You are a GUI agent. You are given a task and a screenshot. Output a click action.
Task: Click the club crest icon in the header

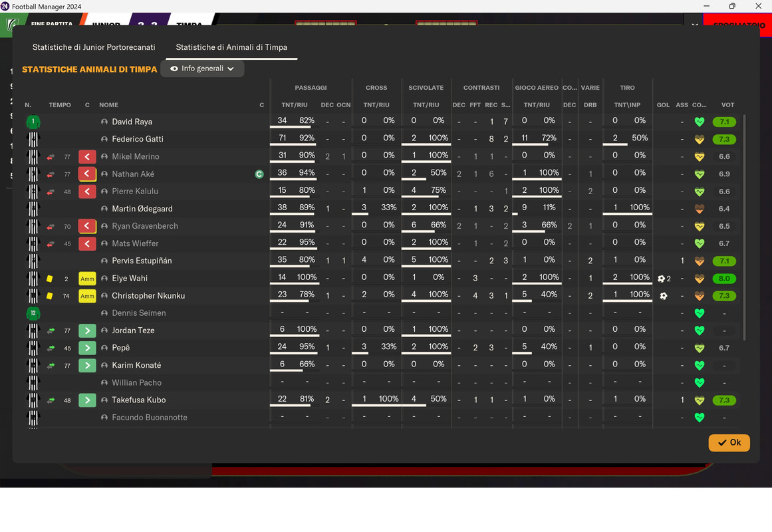click(x=13, y=25)
